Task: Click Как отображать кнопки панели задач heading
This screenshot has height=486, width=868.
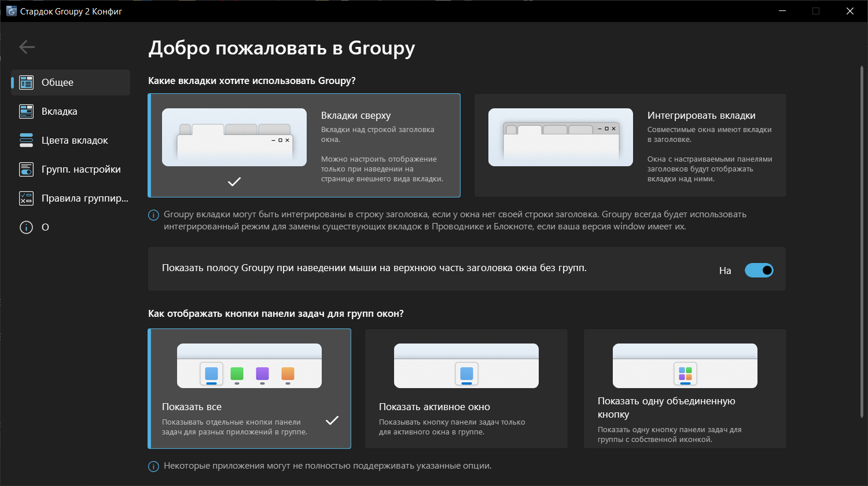Action: 276,314
